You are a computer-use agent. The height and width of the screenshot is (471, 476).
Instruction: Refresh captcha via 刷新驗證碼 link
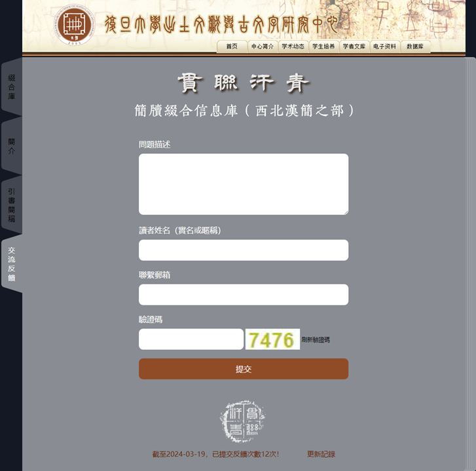316,339
